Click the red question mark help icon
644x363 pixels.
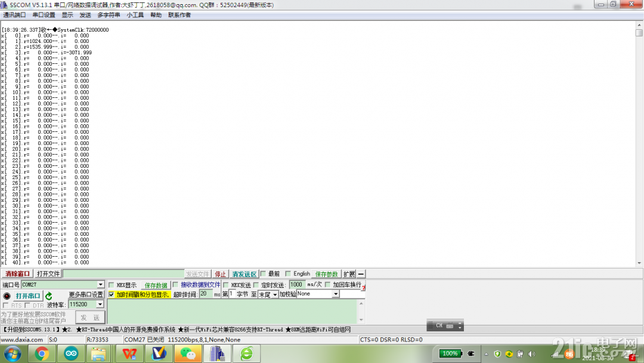pos(364,288)
